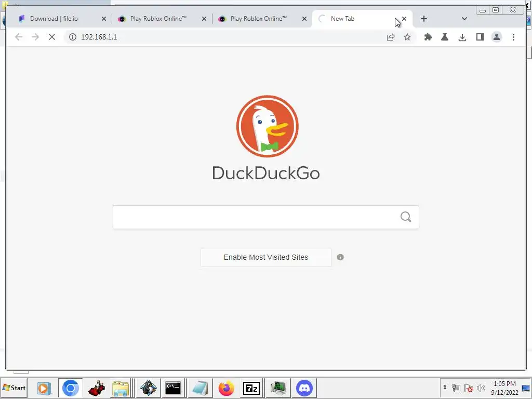Open Windows Explorer folder from taskbar

[121, 388]
